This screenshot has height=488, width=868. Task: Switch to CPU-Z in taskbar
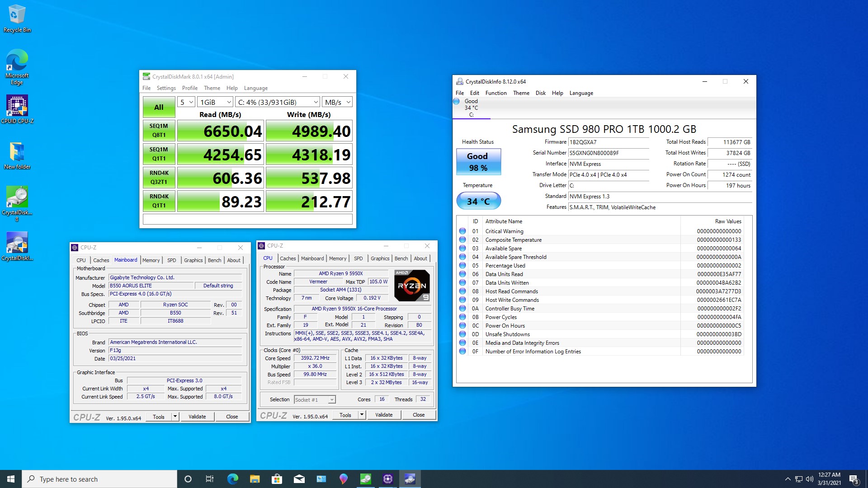pyautogui.click(x=388, y=479)
